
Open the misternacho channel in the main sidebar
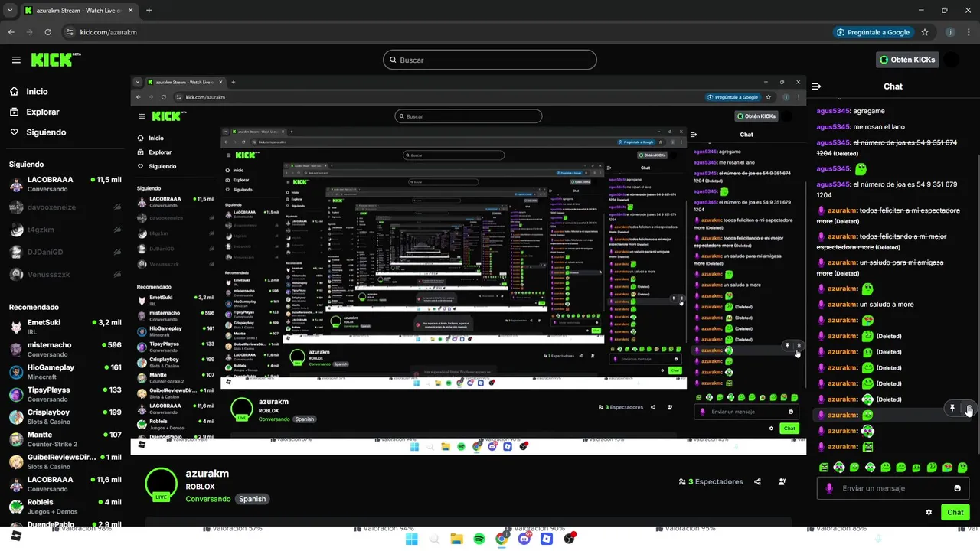65,350
